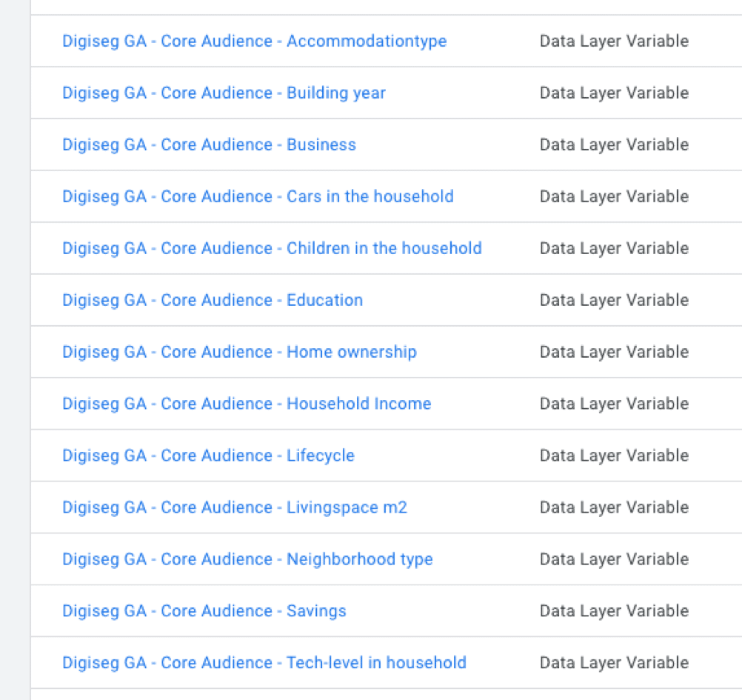Open the Building year variable link
Screen dimensions: 742x700
(224, 93)
